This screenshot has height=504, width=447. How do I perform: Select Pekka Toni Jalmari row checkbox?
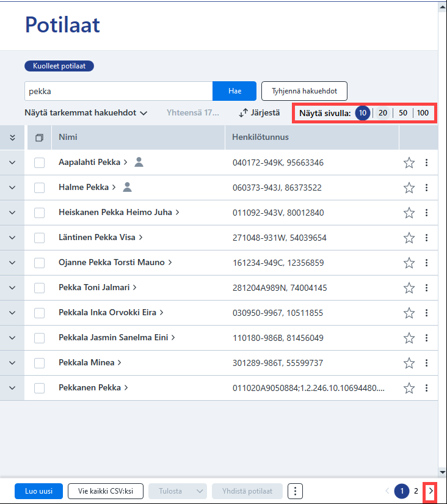click(x=39, y=288)
